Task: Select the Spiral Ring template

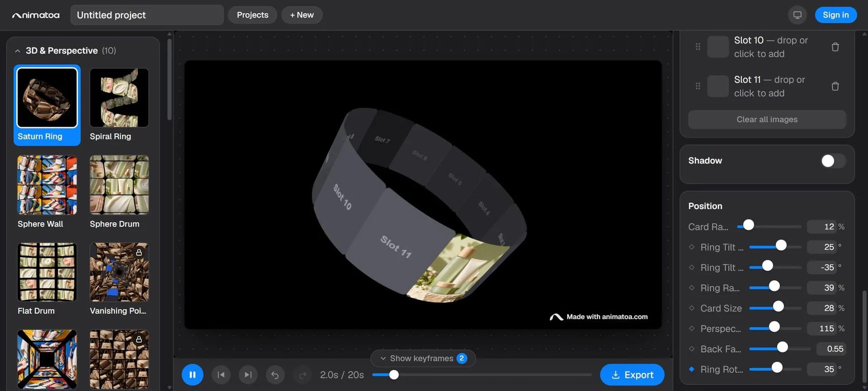Action: 119,105
